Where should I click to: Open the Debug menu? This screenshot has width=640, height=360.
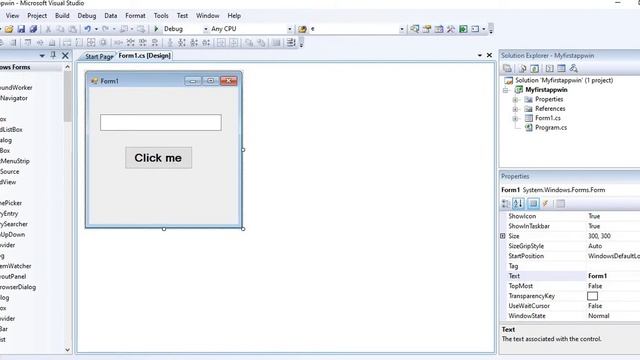pos(87,16)
